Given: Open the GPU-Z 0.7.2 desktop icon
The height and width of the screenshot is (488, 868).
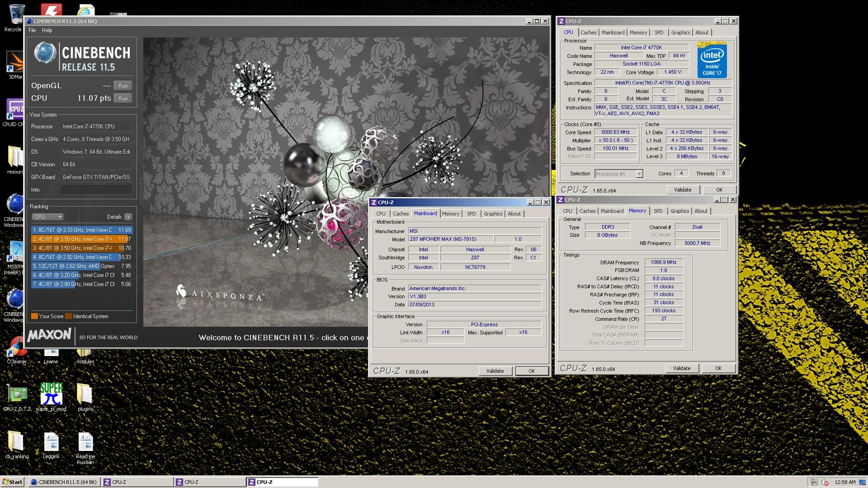Looking at the screenshot, I should pos(17,398).
